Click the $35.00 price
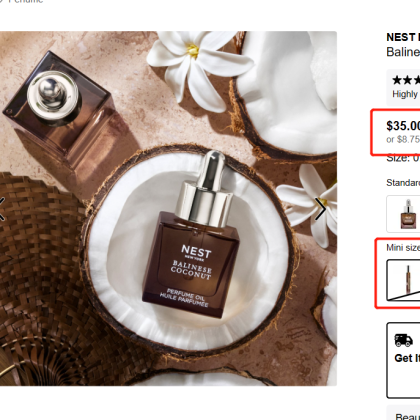The height and width of the screenshot is (420, 420). click(x=403, y=126)
